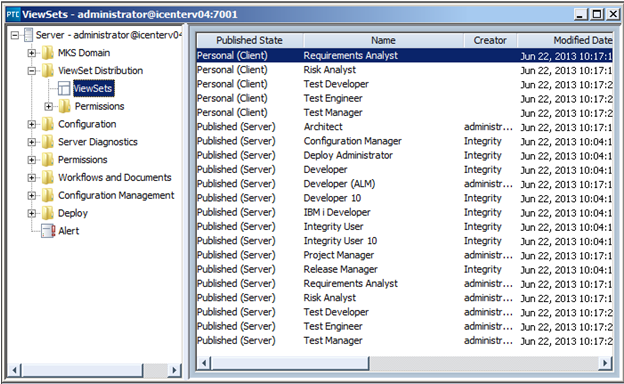Select the Published Architect viewset row

(x=404, y=127)
